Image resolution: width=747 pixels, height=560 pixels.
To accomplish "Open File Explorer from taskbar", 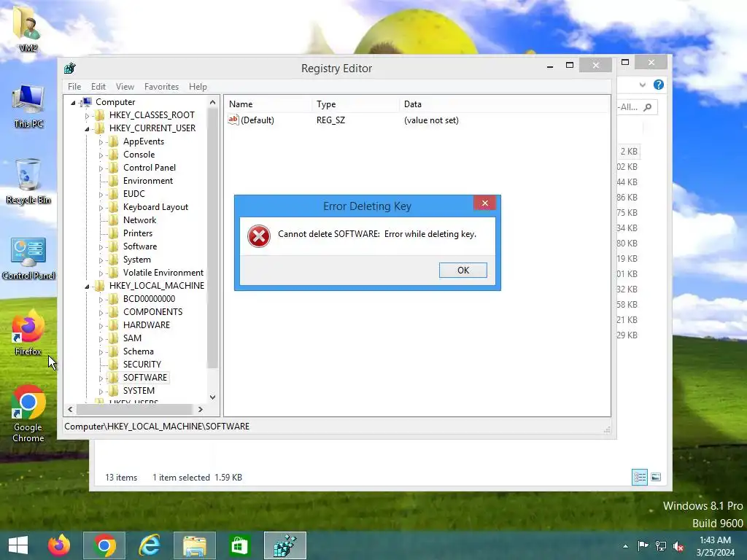I will click(194, 545).
